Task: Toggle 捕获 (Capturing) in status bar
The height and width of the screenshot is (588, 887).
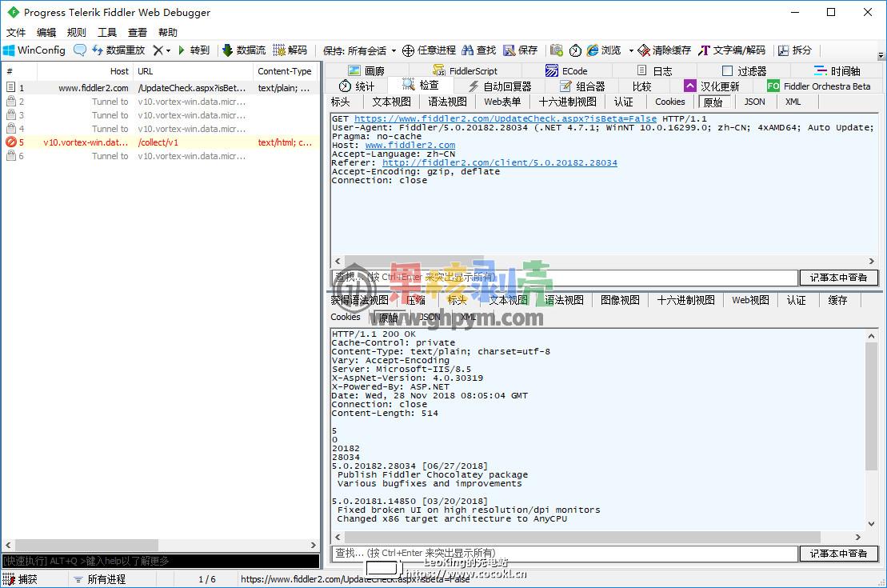Action: (20, 579)
